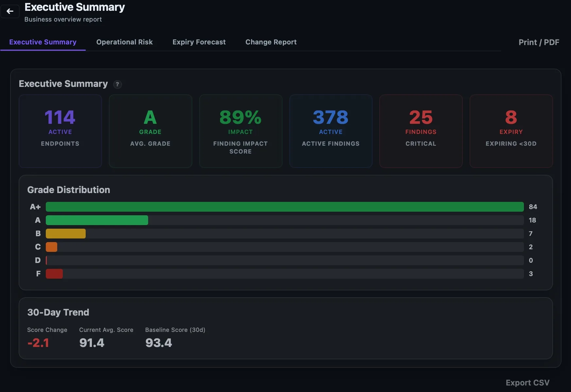Select the Executive Summary tab
The image size is (571, 392).
(43, 42)
